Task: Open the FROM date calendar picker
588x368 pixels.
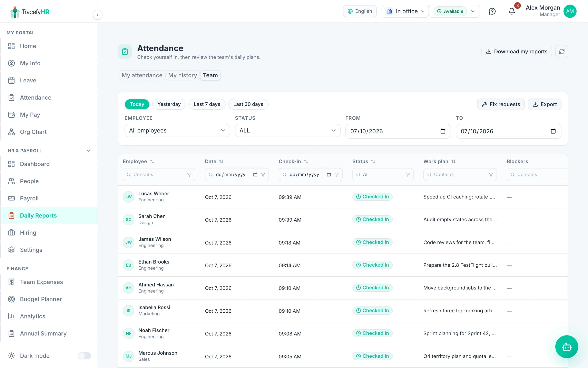Action: tap(443, 131)
